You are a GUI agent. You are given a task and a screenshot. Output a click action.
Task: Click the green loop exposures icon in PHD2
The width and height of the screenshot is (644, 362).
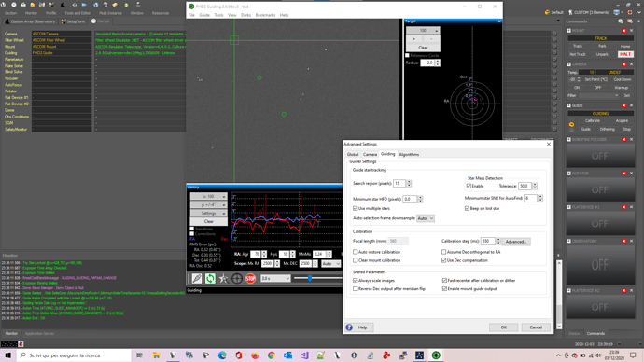click(x=210, y=278)
